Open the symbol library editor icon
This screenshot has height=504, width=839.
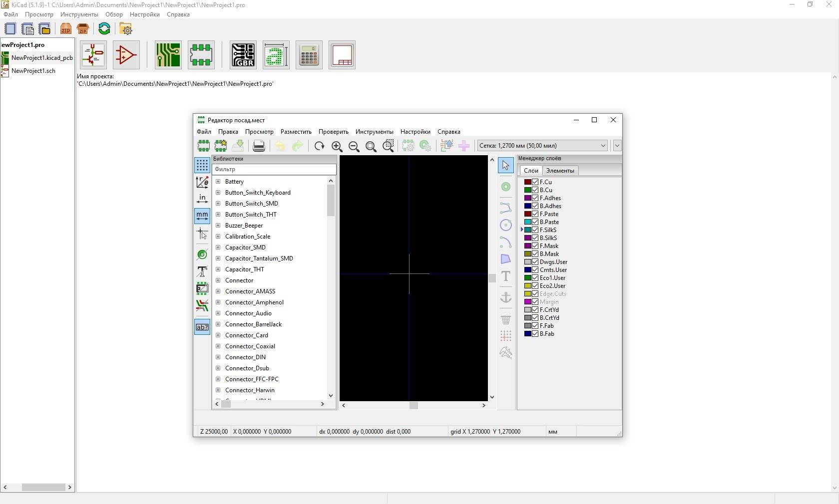(x=126, y=55)
